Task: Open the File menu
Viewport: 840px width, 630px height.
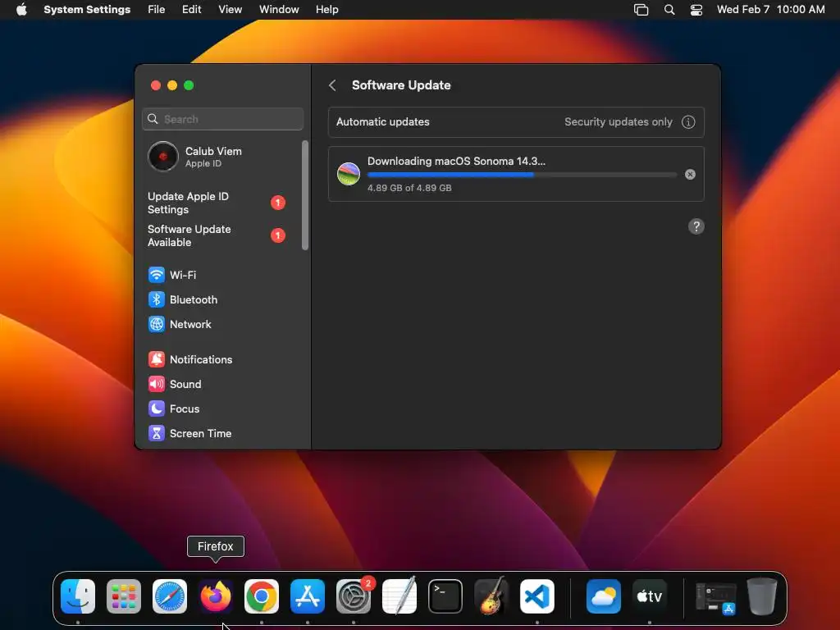Action: tap(157, 10)
